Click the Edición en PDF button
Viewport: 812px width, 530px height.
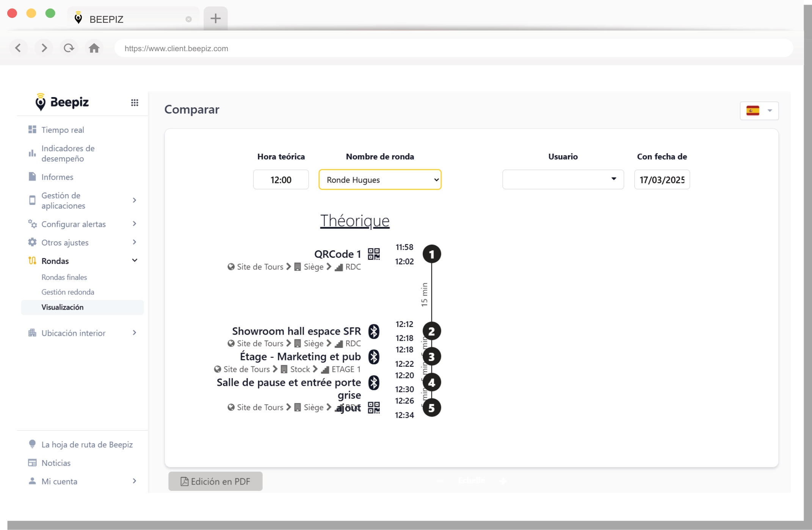[215, 481]
